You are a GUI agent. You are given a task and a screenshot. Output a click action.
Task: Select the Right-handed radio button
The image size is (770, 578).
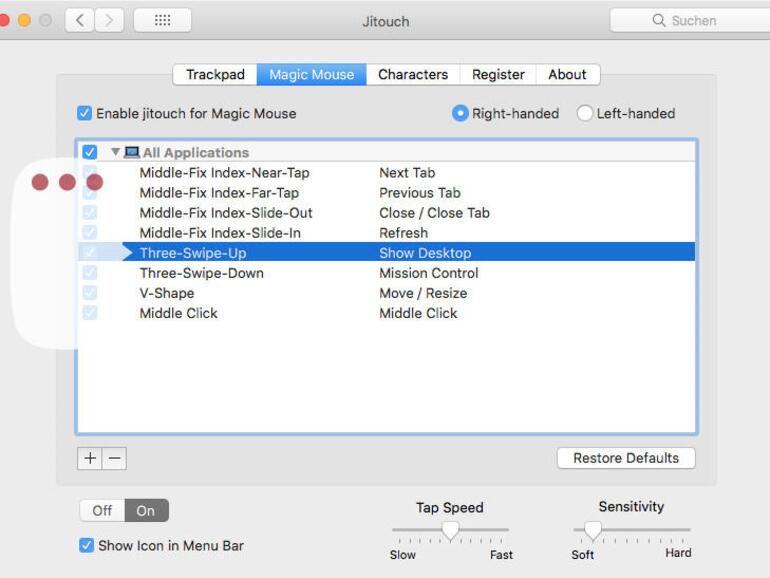pyautogui.click(x=460, y=113)
